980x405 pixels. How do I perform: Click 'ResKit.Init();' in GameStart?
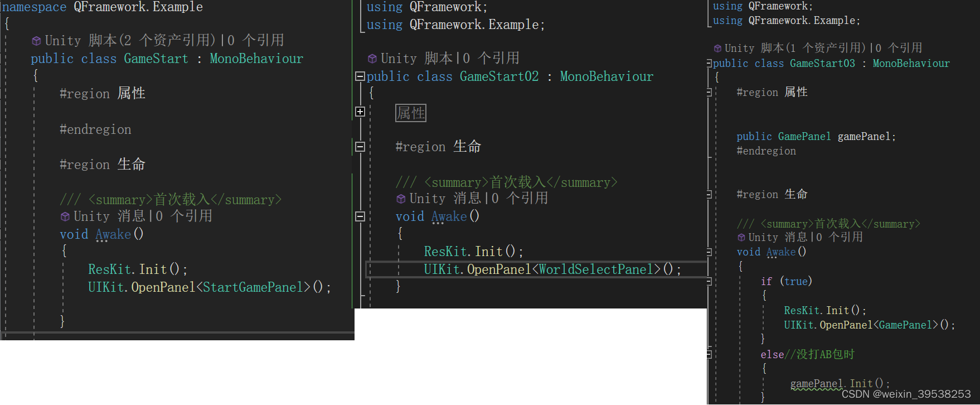point(138,269)
